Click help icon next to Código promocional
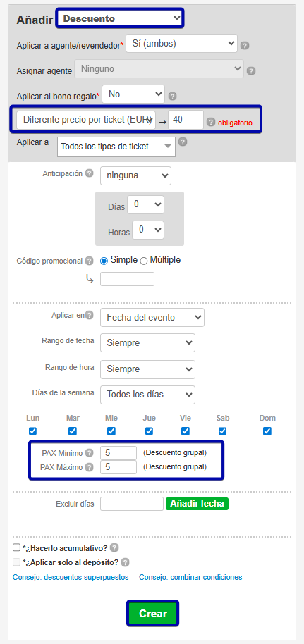 coord(89,261)
